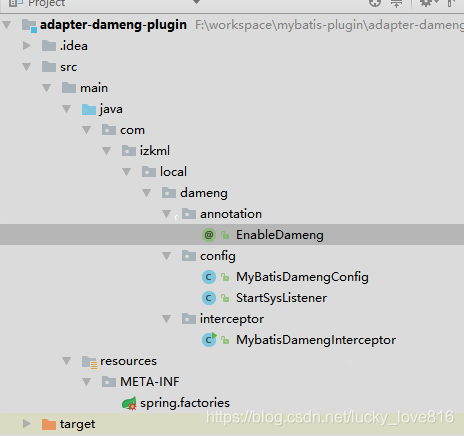The image size is (464, 436).
Task: Open the Project view dropdown arrow
Action: (x=197, y=2)
